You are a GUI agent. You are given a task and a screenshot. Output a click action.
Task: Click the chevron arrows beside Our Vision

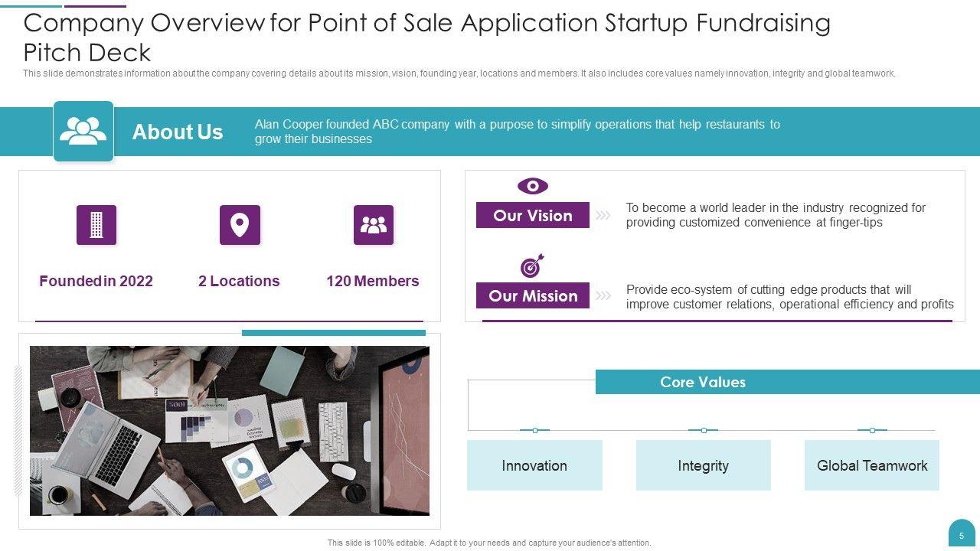[603, 216]
